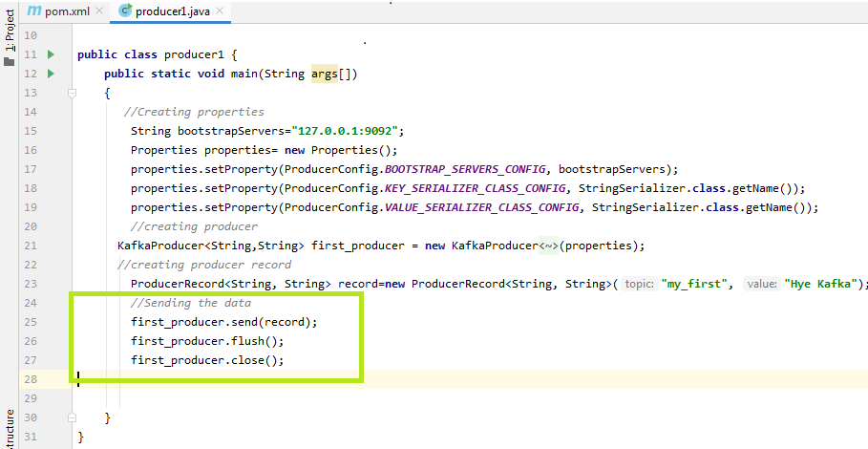Click the class icon on producer1.java tab
Screen dimensions: 868x449
pyautogui.click(x=126, y=11)
